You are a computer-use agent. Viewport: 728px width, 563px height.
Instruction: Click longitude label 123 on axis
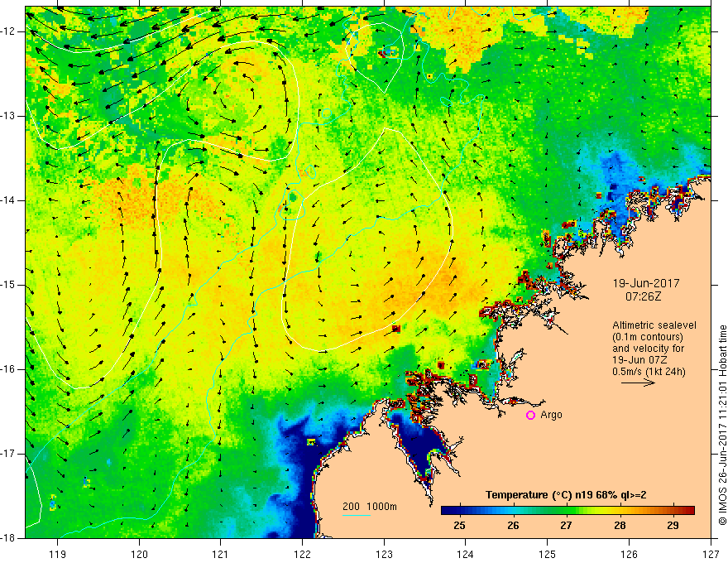coord(384,554)
